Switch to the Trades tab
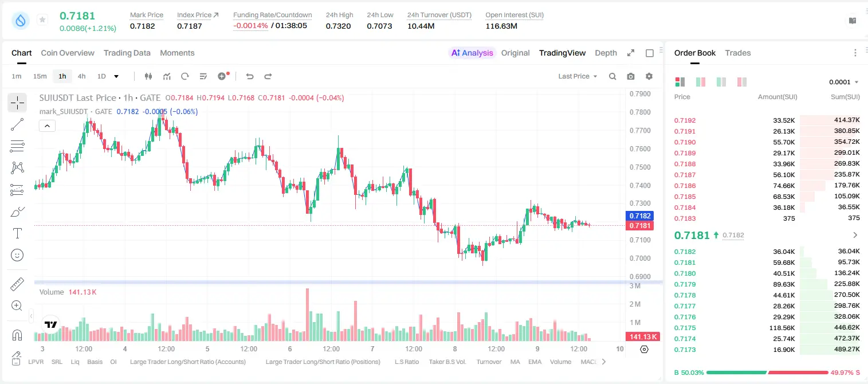This screenshot has height=384, width=868. point(737,53)
